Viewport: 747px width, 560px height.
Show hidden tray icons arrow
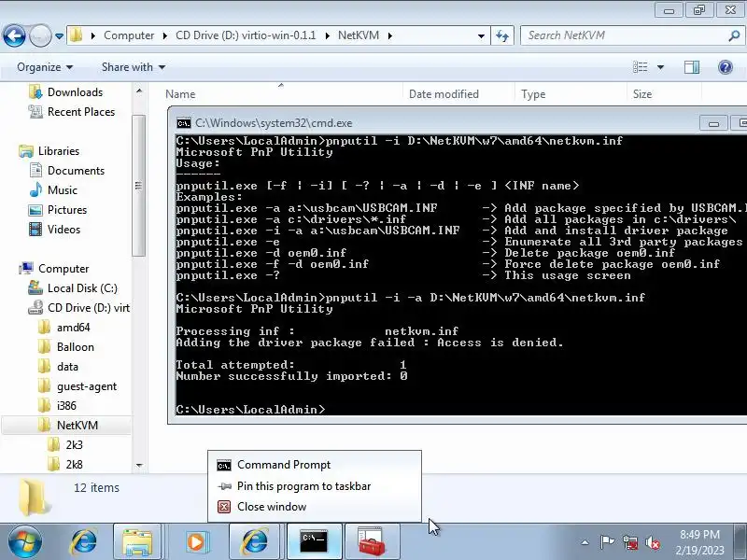point(585,542)
